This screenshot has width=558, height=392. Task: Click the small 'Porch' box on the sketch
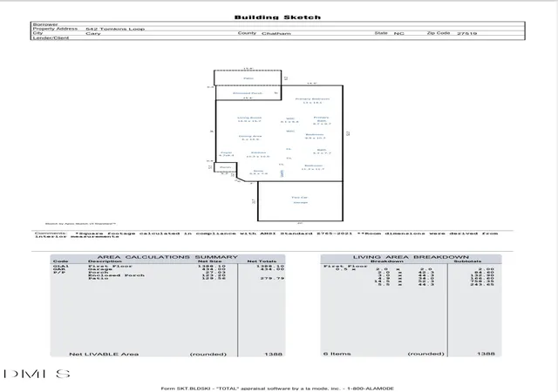coord(225,167)
